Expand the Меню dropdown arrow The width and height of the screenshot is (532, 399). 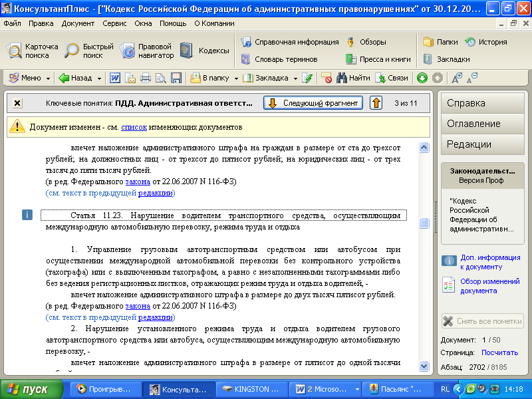coord(48,78)
